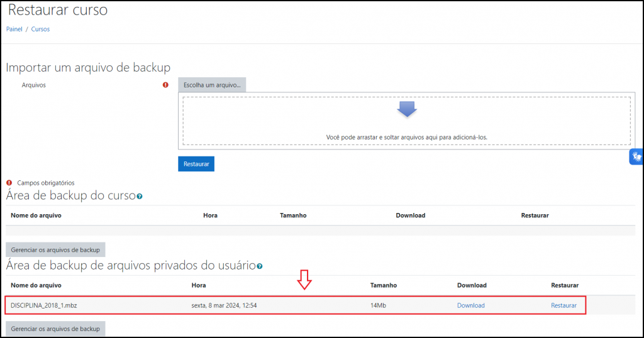
Task: Click the red downward arrow annotation
Action: (304, 281)
